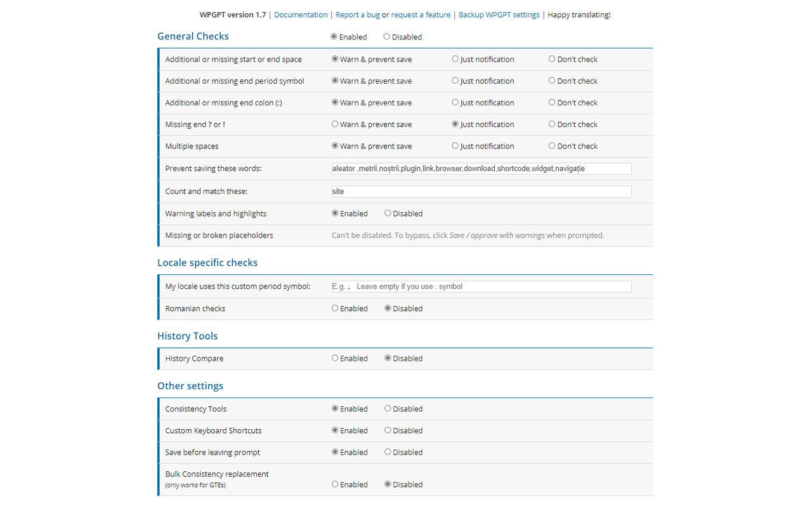Choose Don't check for Multiple spaces
This screenshot has width=812, height=508.
[x=551, y=145]
